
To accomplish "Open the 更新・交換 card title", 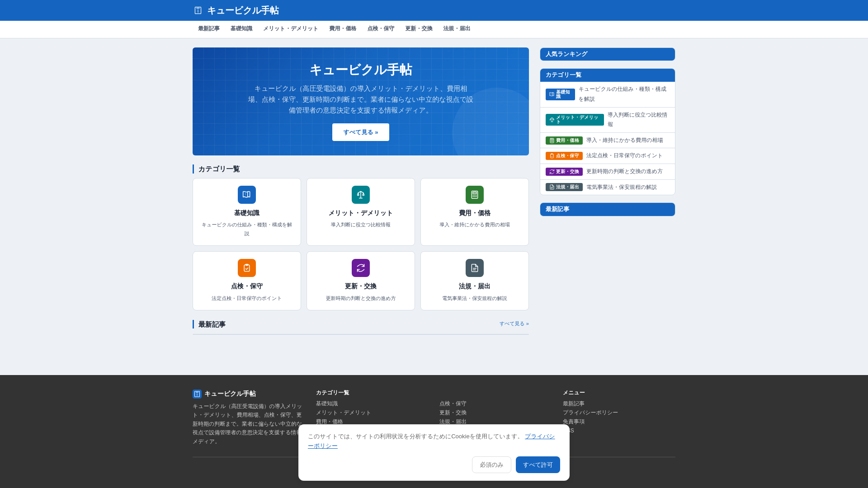I will click(x=361, y=286).
